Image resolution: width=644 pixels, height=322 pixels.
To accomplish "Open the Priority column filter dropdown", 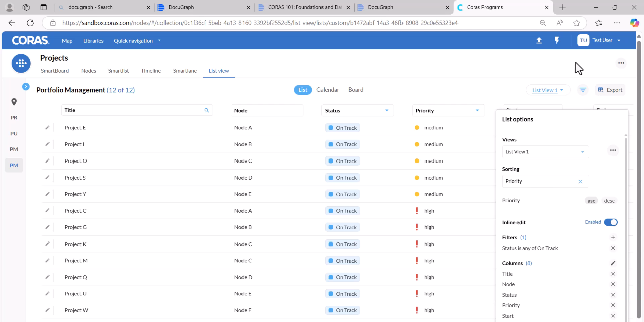I will click(477, 110).
